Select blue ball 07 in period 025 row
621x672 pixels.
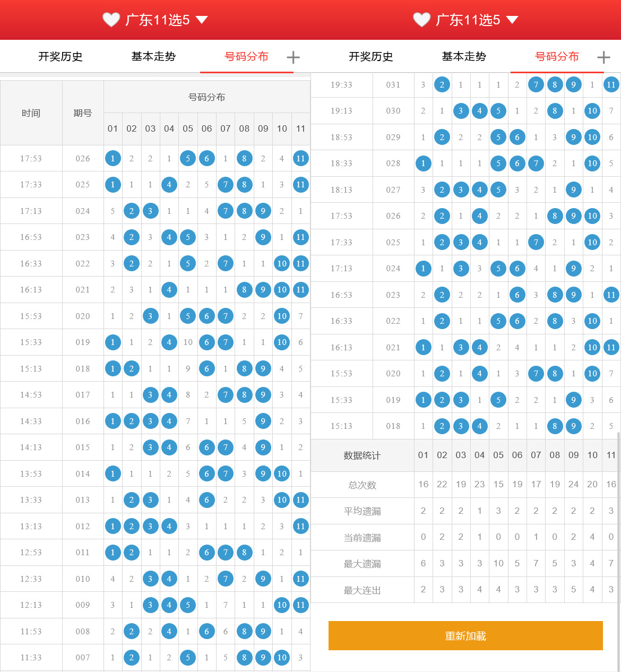click(x=225, y=184)
